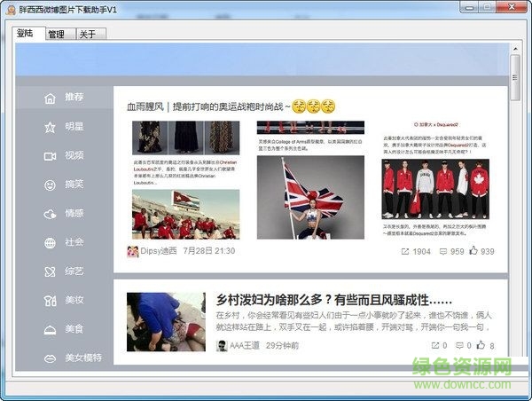Open the 社会 sidebar category
This screenshot has width=532, height=401.
point(74,242)
